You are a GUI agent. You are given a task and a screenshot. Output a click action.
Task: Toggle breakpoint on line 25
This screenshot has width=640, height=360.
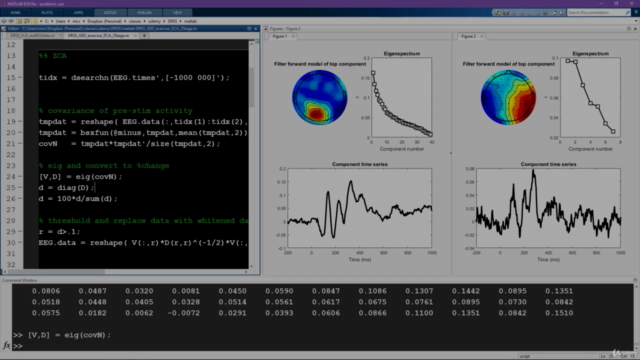[x=20, y=188]
